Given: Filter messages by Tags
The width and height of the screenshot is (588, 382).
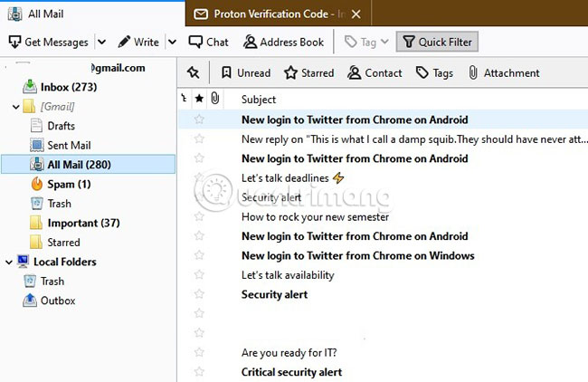Looking at the screenshot, I should [435, 72].
